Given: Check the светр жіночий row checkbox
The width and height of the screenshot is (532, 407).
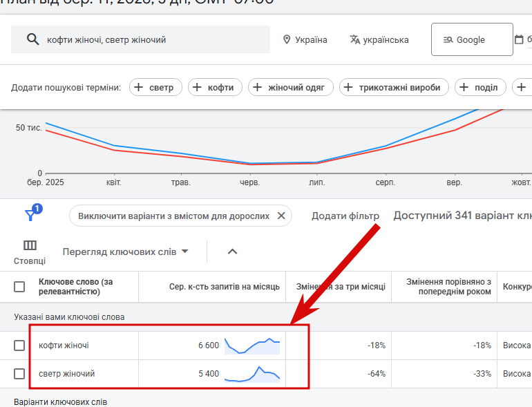Looking at the screenshot, I should pyautogui.click(x=19, y=374).
